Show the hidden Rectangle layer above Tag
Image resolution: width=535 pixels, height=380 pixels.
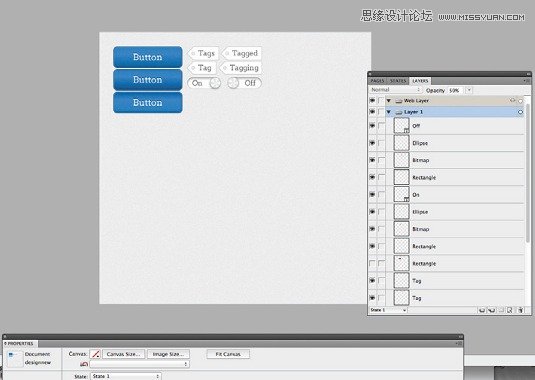[372, 263]
